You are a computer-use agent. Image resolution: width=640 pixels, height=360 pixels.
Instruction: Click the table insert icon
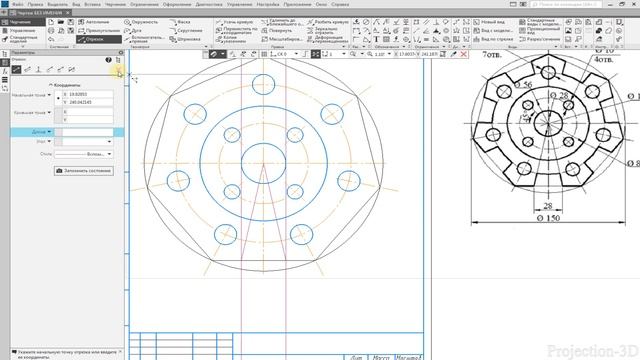pos(386,39)
